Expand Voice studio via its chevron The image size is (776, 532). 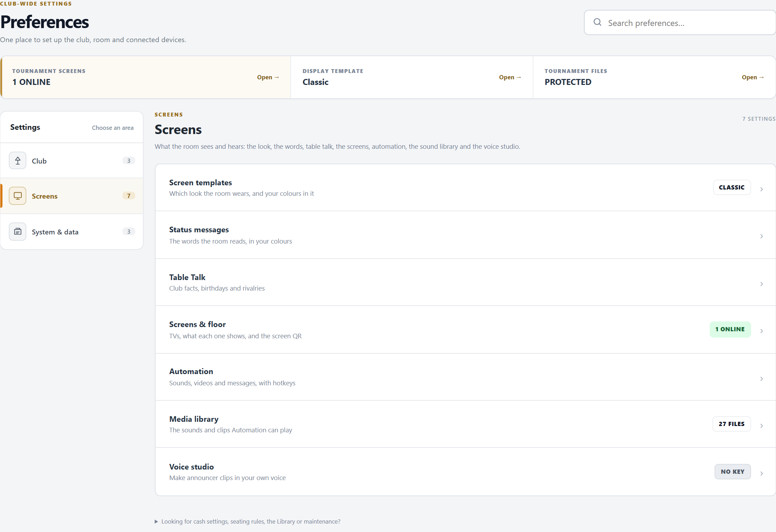click(762, 473)
